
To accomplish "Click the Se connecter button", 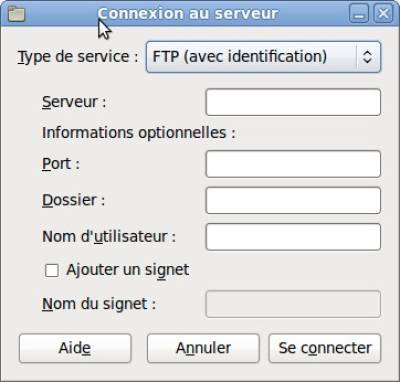I will pyautogui.click(x=325, y=348).
